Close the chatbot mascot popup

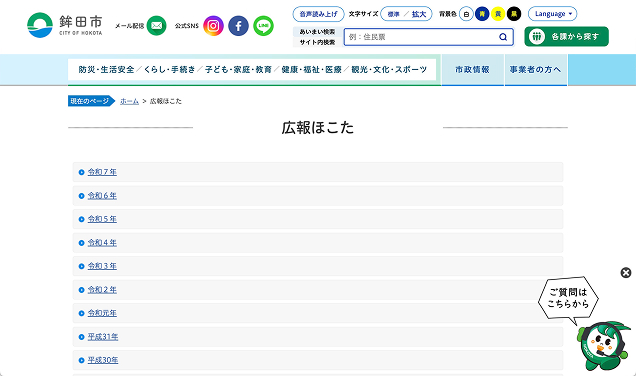point(626,273)
